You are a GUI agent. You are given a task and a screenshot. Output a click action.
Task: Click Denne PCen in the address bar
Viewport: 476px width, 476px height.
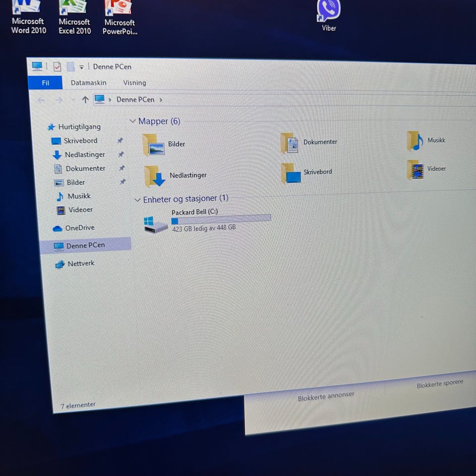pyautogui.click(x=135, y=100)
